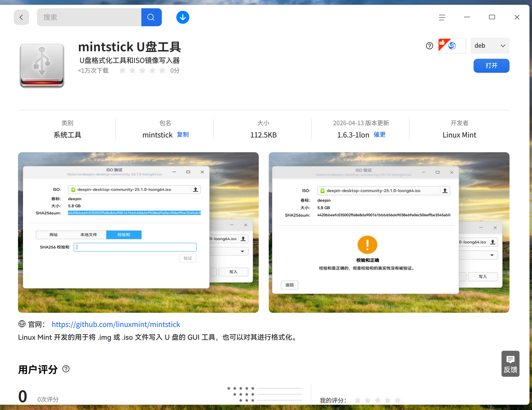Image resolution: width=532 pixels, height=410 pixels.
Task: Open the download manager icon
Action: (183, 17)
